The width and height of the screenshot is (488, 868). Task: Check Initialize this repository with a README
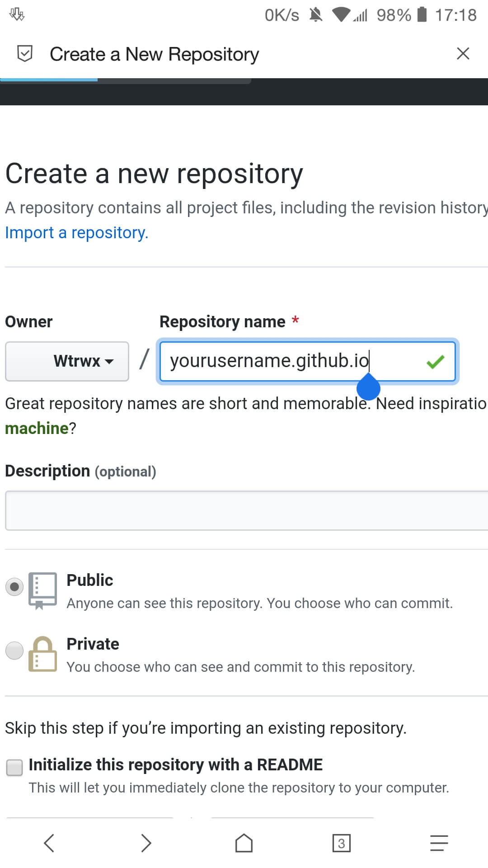point(14,767)
